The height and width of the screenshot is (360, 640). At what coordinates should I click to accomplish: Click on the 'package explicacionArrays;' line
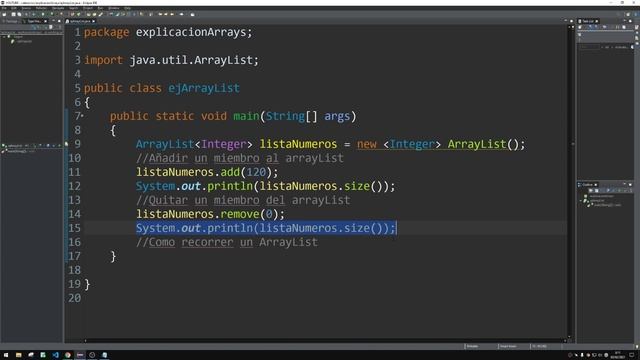168,32
